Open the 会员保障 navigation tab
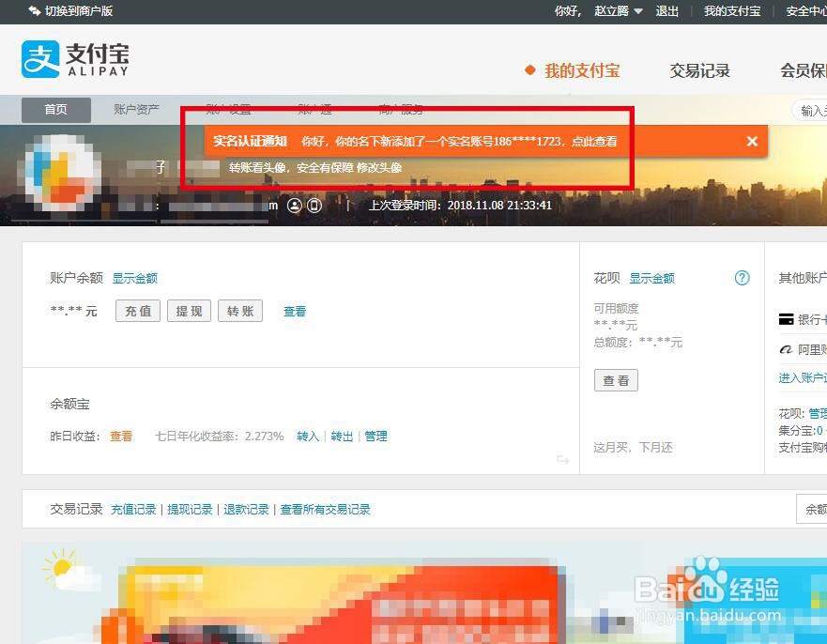827x644 pixels. pos(804,70)
